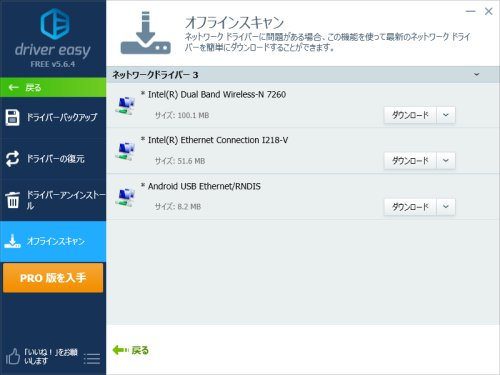Click the Android USB Ethernet/RNDIS network icon

[x=125, y=197]
